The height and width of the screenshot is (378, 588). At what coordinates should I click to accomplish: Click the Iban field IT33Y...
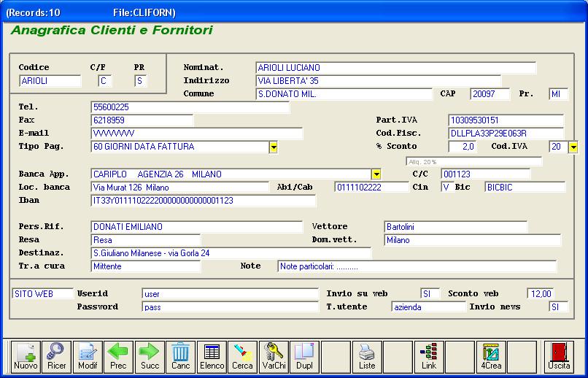204,201
